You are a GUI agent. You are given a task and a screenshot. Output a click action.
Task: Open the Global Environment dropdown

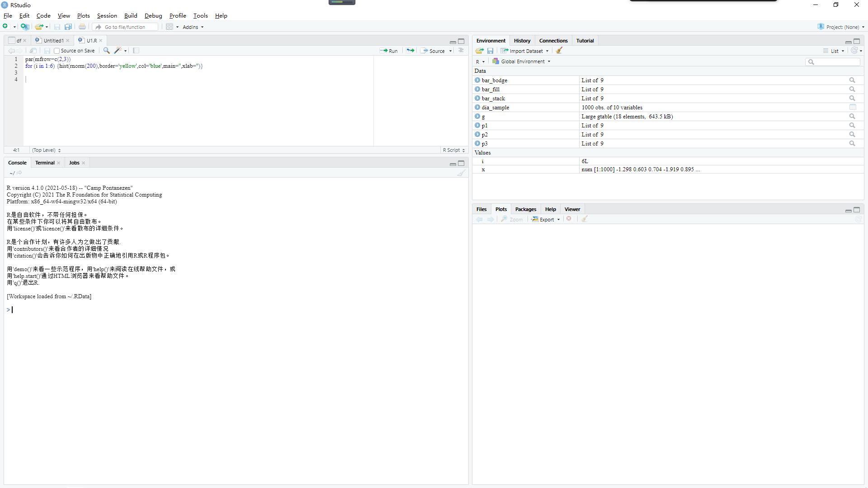(521, 61)
